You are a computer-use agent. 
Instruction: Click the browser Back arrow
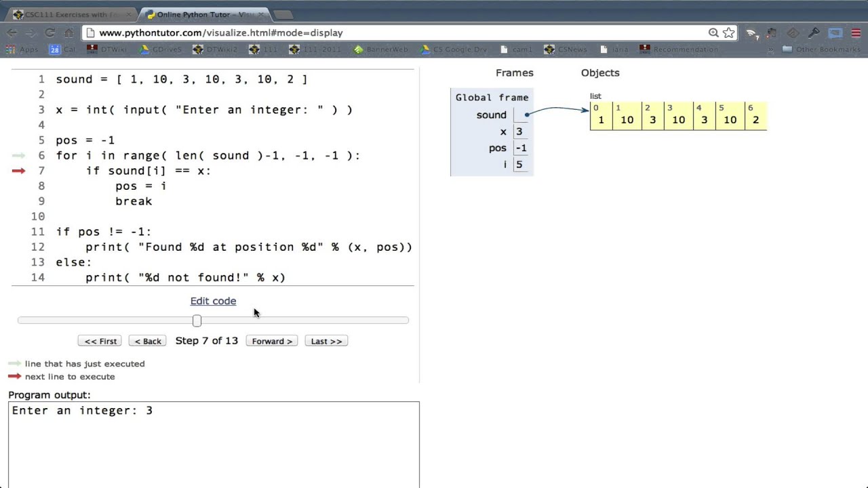[x=12, y=33]
